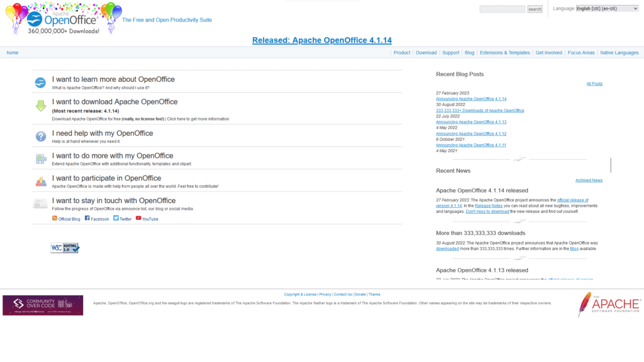The image size is (644, 362).
Task: Click Apache OpenOffice 4.1.13 released heading
Action: pyautogui.click(x=482, y=270)
